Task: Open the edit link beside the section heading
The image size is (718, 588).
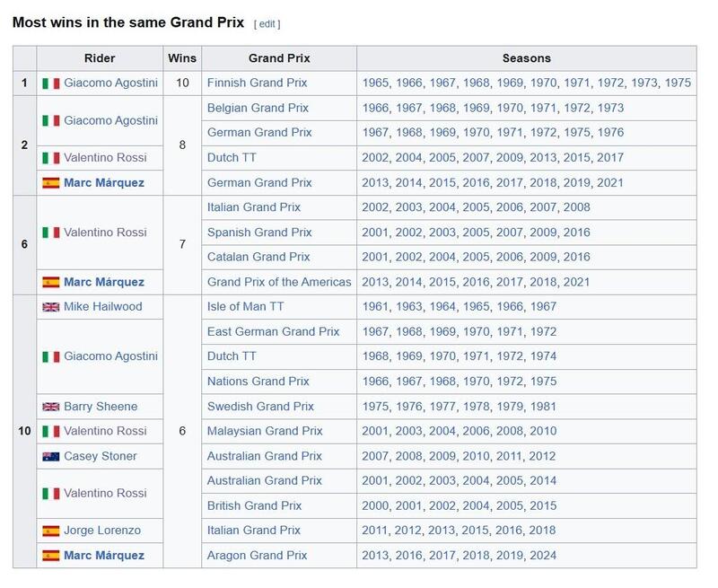Action: pos(267,23)
